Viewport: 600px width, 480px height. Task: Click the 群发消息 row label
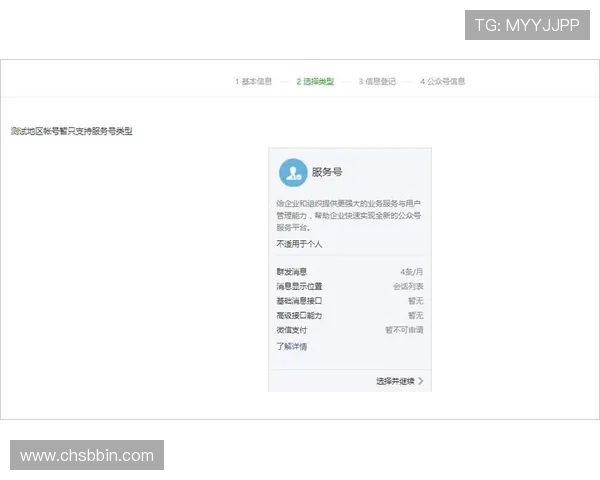(x=292, y=272)
